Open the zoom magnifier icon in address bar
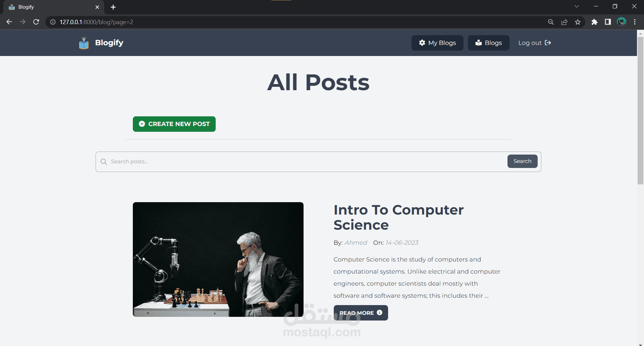 point(551,22)
